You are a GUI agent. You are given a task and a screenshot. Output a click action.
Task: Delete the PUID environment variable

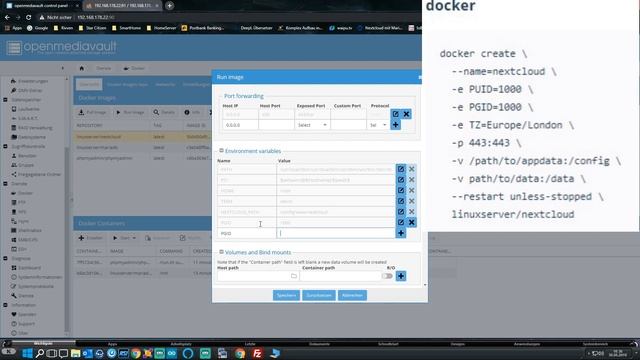tap(411, 222)
